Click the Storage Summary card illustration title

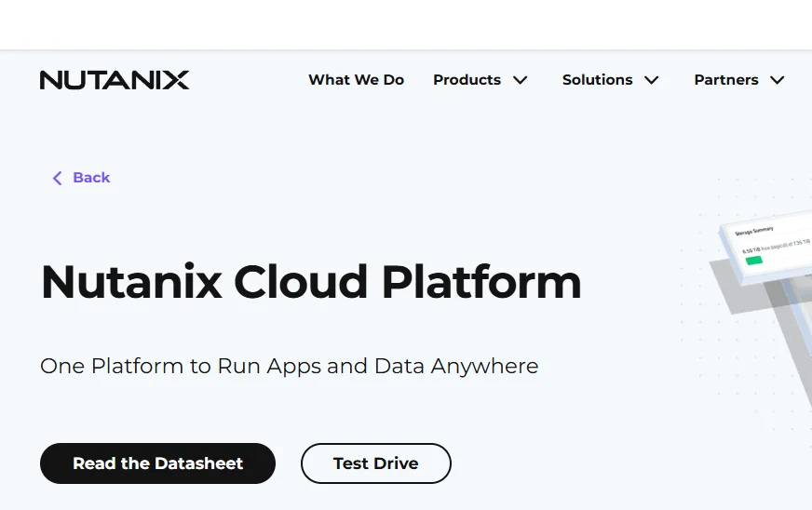(754, 232)
